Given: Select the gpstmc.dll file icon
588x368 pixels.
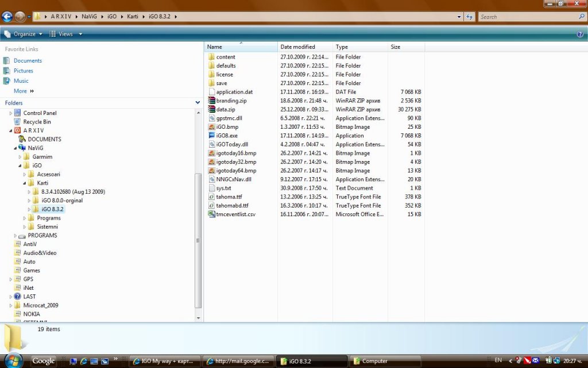Looking at the screenshot, I should click(x=211, y=118).
